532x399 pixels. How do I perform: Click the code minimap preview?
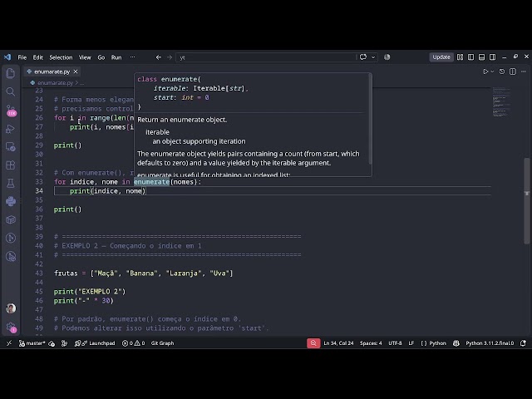[x=501, y=101]
